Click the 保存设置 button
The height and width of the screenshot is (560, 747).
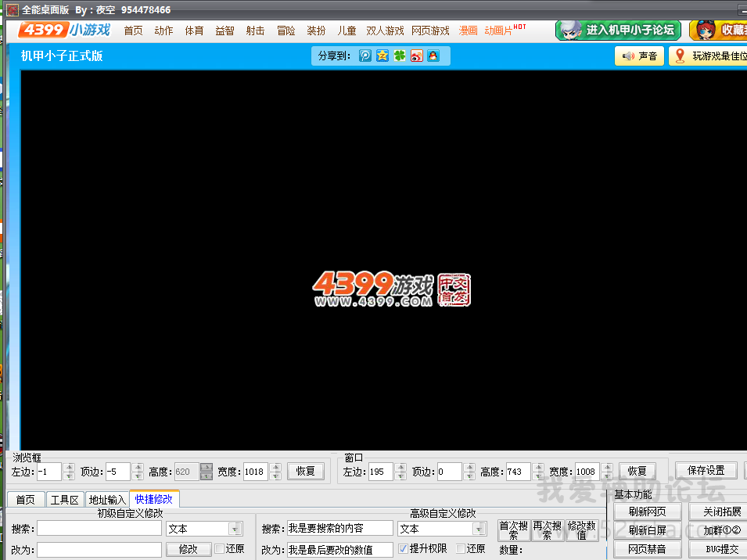click(706, 471)
